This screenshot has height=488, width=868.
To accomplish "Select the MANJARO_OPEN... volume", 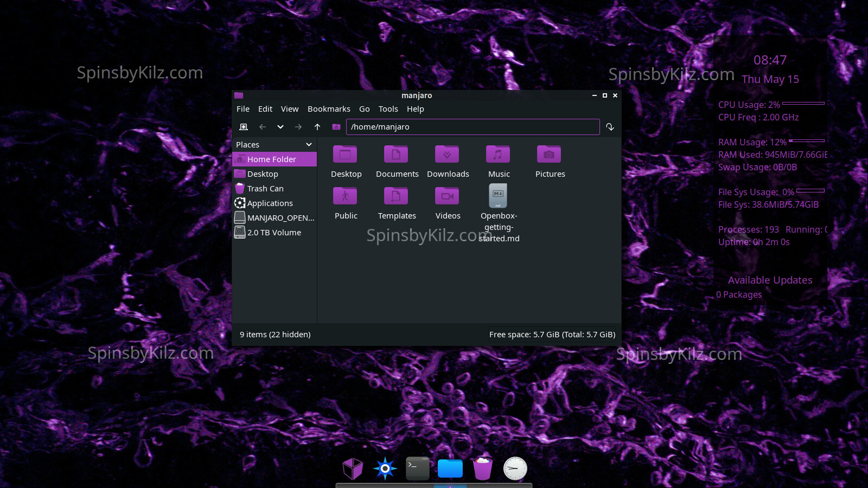I will point(275,218).
